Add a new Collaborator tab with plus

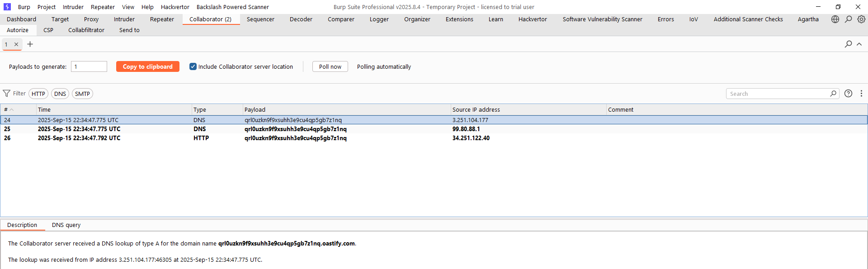point(30,44)
